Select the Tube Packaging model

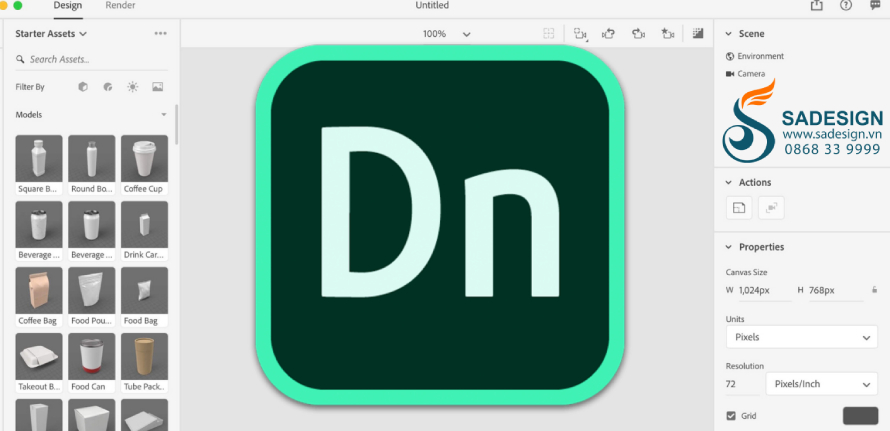(144, 362)
